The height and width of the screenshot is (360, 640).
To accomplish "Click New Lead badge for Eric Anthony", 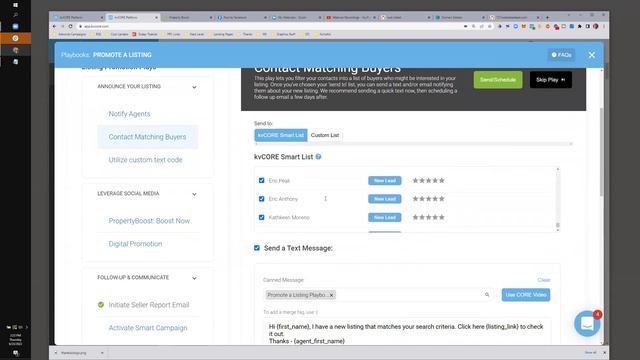I will (x=384, y=199).
